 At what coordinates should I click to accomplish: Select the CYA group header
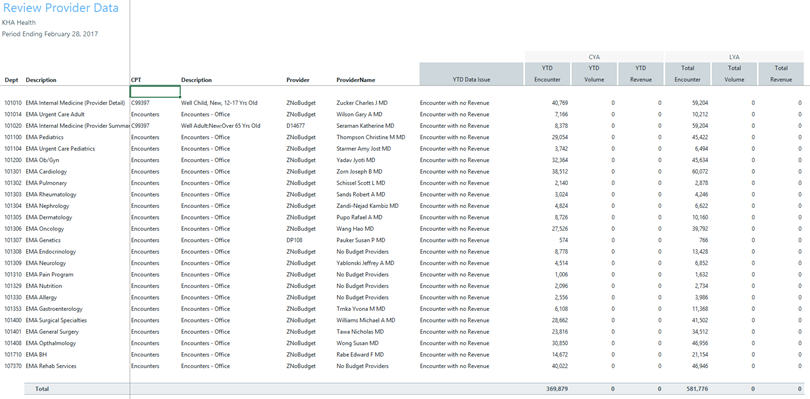point(594,57)
